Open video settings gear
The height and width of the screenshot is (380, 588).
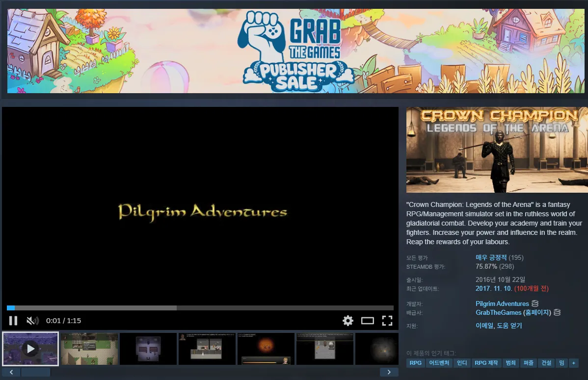coord(348,321)
